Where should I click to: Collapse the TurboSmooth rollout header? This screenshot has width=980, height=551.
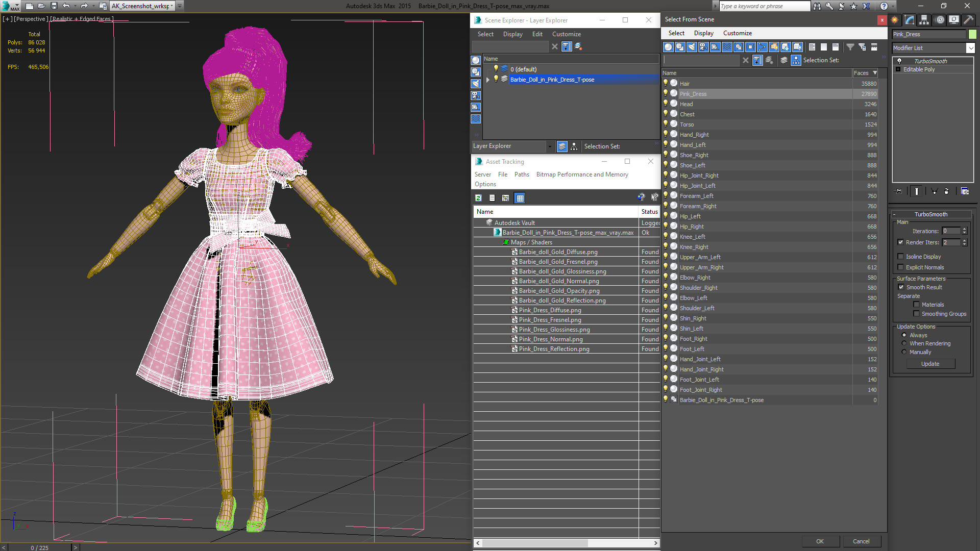click(x=930, y=214)
